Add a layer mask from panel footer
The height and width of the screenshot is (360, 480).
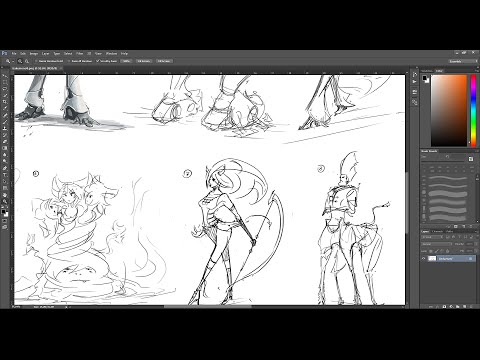coord(445,306)
